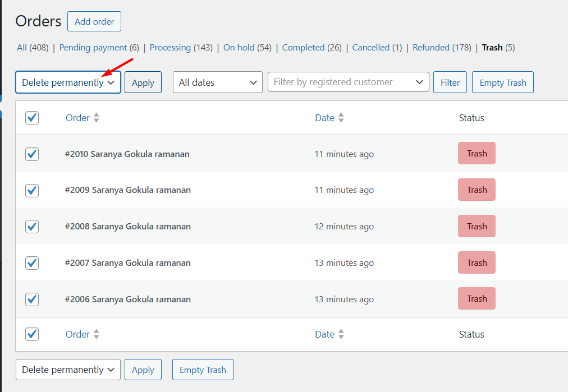This screenshot has width=568, height=392.
Task: Deselect order #2010 Saranya Gokula ramanan
Action: click(x=32, y=154)
